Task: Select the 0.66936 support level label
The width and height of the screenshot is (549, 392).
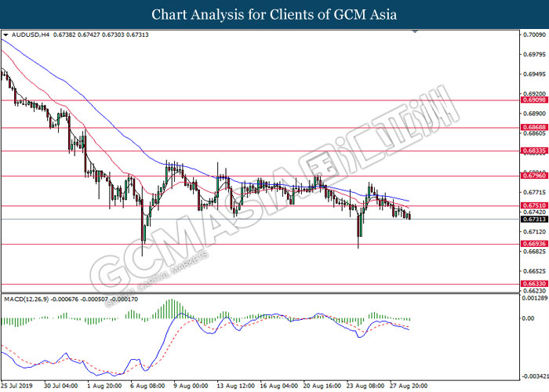Action: [534, 244]
